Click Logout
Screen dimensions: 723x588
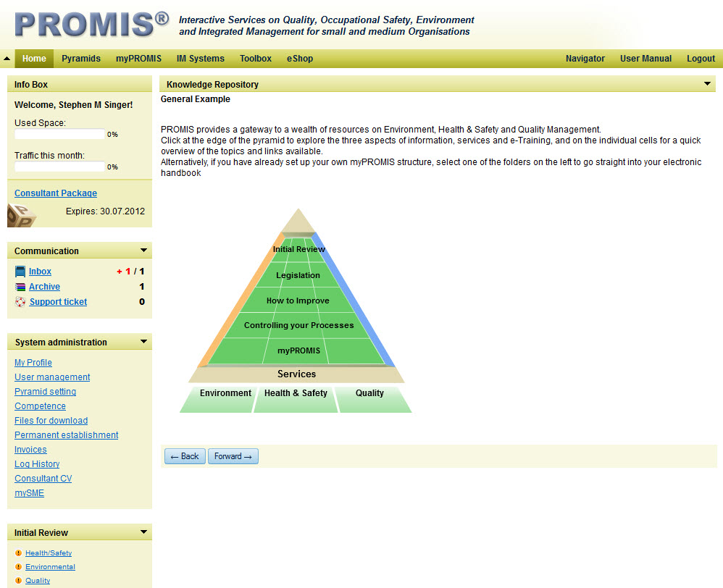[x=701, y=59]
